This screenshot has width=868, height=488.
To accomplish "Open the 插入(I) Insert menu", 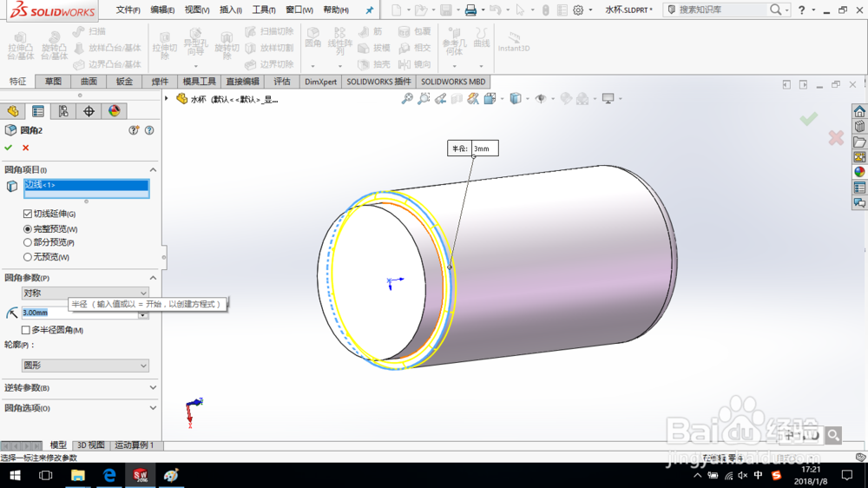I will (230, 10).
